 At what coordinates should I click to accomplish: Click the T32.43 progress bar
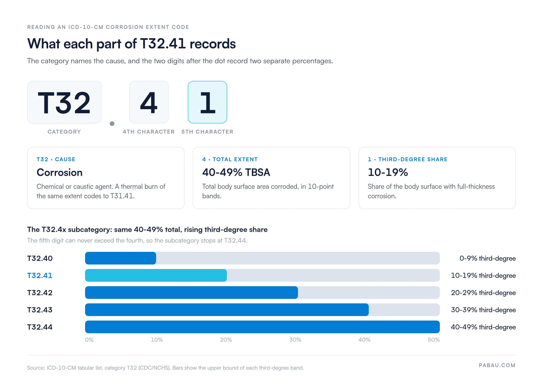262,310
